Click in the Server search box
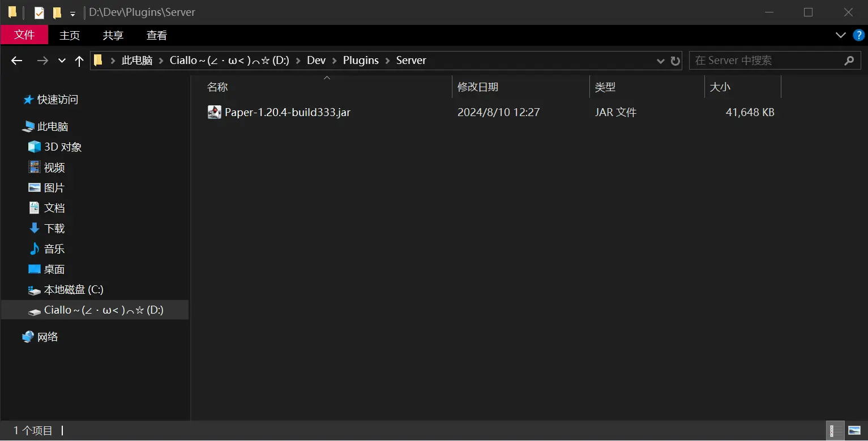The image size is (868, 441). coord(764,61)
